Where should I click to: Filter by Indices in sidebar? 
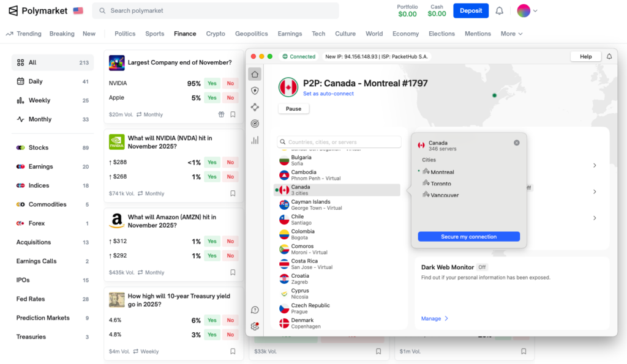(53, 185)
